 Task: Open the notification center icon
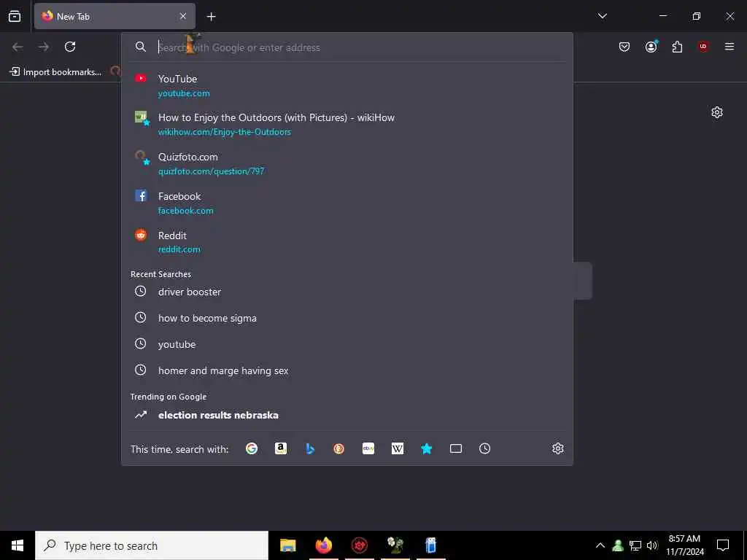point(723,545)
